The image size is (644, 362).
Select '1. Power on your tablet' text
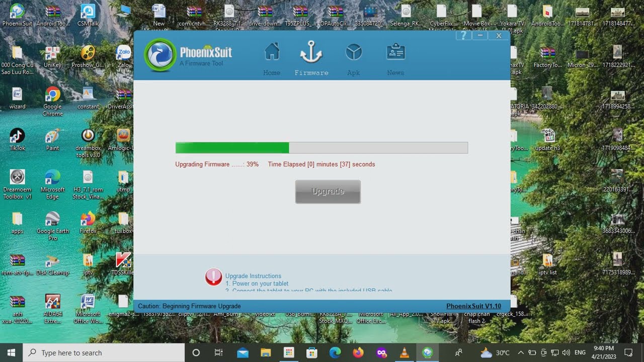[257, 284]
